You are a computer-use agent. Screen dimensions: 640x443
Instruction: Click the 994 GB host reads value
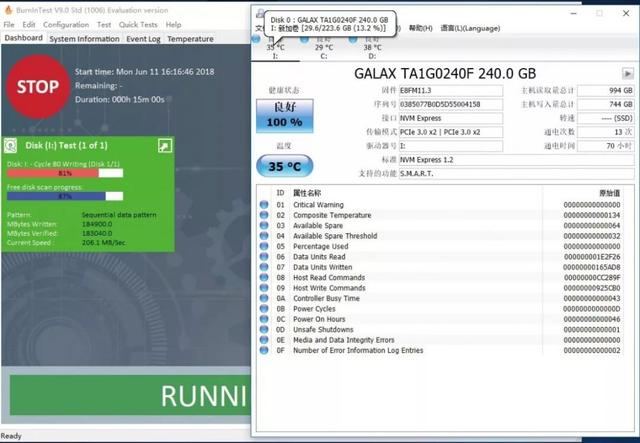click(606, 90)
